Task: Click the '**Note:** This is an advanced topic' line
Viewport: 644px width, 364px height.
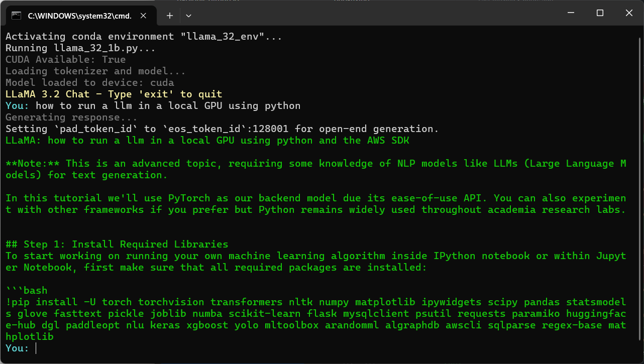Action: pos(316,164)
